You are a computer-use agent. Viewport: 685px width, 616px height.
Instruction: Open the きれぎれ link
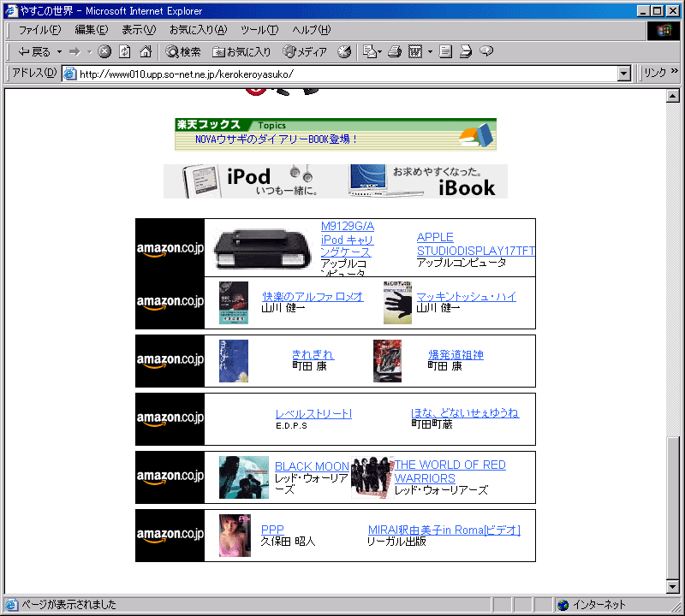(313, 354)
